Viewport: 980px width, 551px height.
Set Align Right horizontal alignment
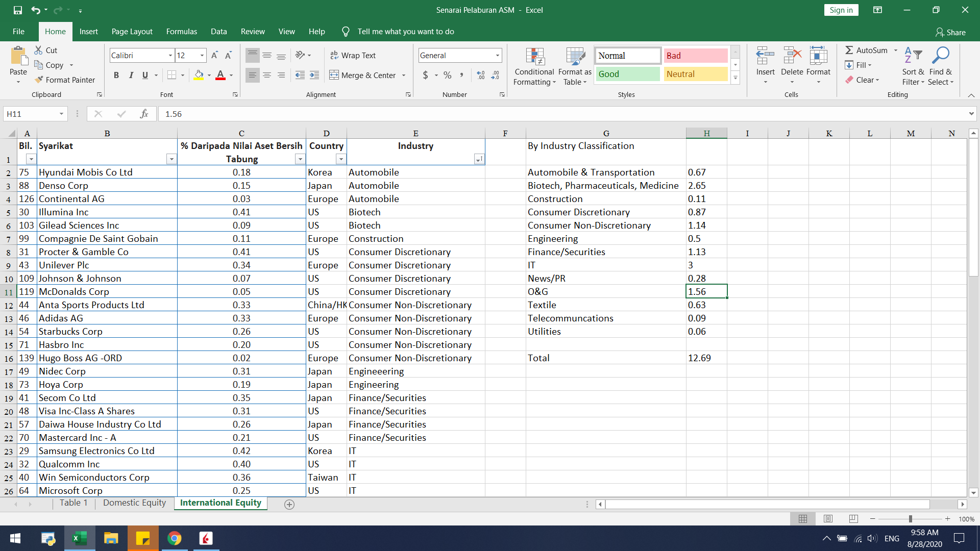[x=281, y=75]
